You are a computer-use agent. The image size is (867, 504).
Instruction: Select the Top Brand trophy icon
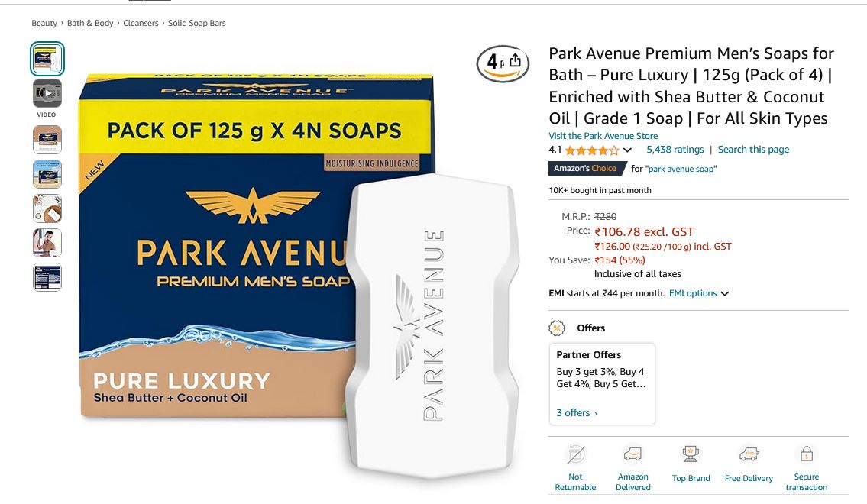coord(691,454)
